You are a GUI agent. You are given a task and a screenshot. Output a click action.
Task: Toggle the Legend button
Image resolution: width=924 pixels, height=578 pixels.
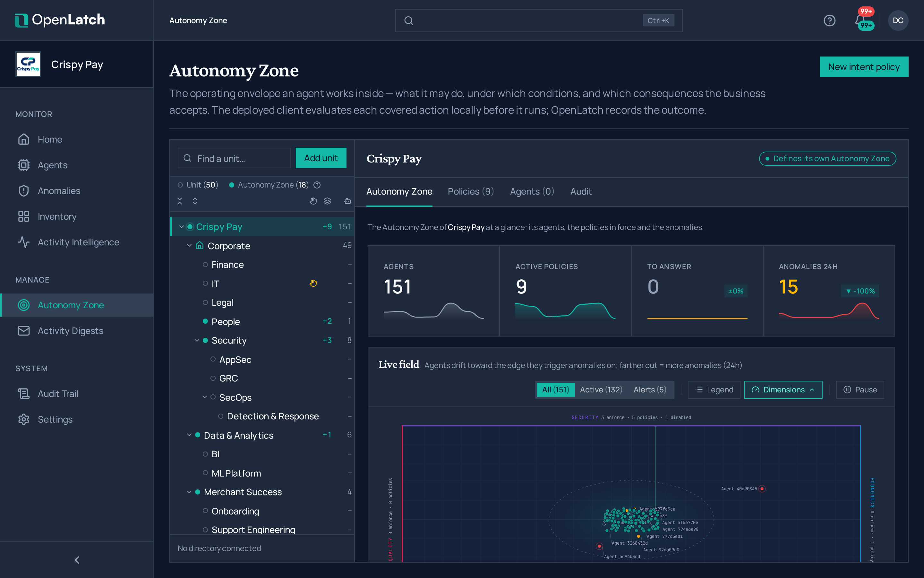click(x=714, y=390)
